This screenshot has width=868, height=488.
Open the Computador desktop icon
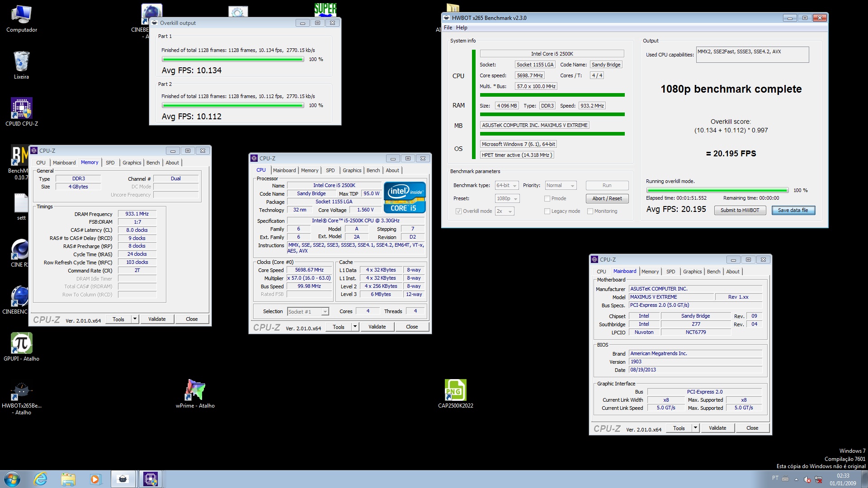(x=21, y=19)
